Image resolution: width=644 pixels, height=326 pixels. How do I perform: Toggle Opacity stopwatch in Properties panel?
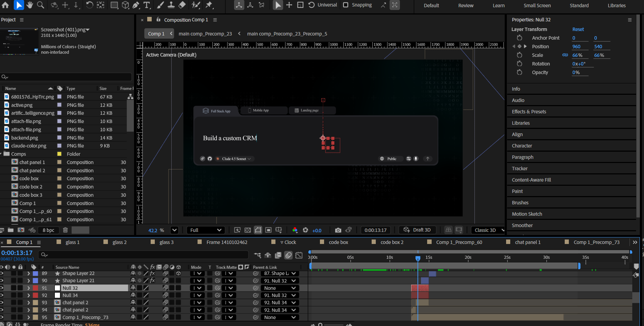520,72
